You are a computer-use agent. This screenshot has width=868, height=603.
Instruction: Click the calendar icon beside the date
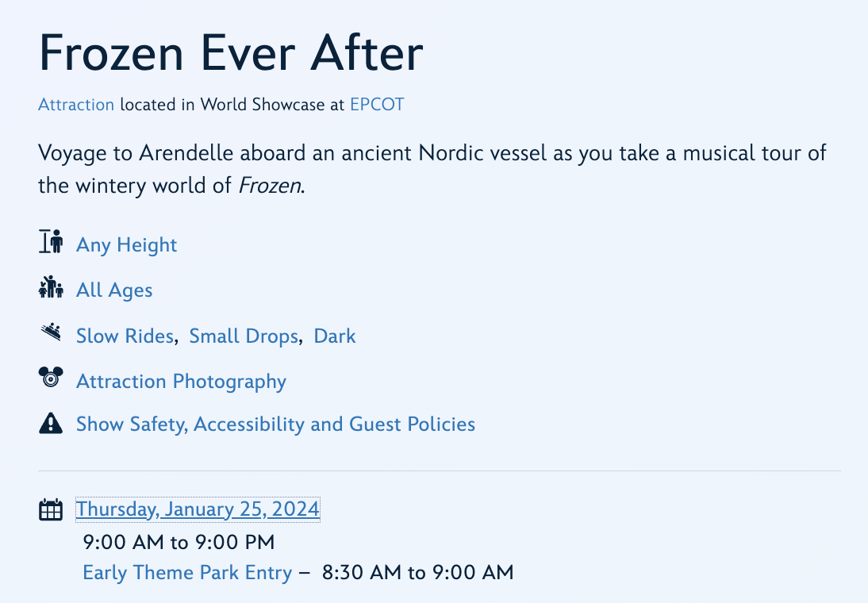pyautogui.click(x=50, y=510)
